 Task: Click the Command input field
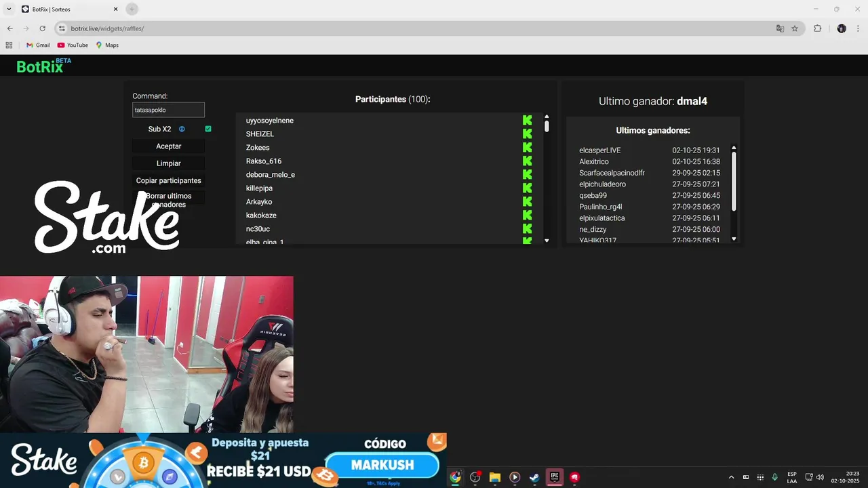(x=168, y=110)
